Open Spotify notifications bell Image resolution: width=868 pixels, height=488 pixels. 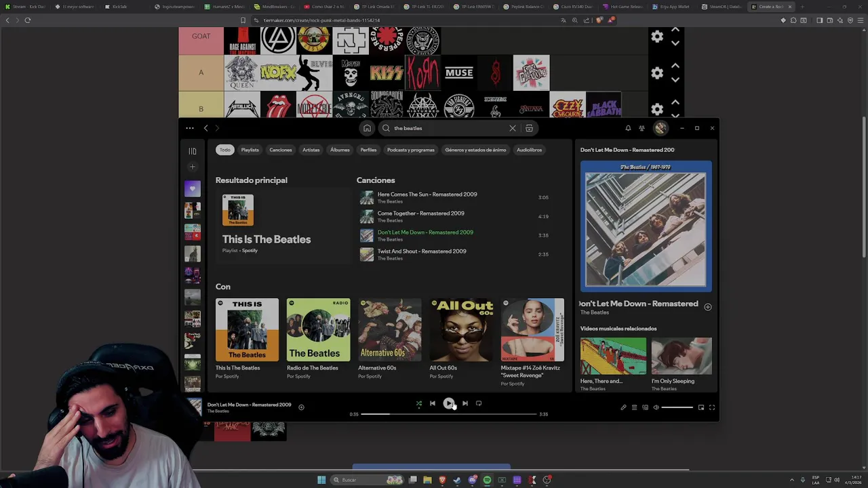point(628,128)
